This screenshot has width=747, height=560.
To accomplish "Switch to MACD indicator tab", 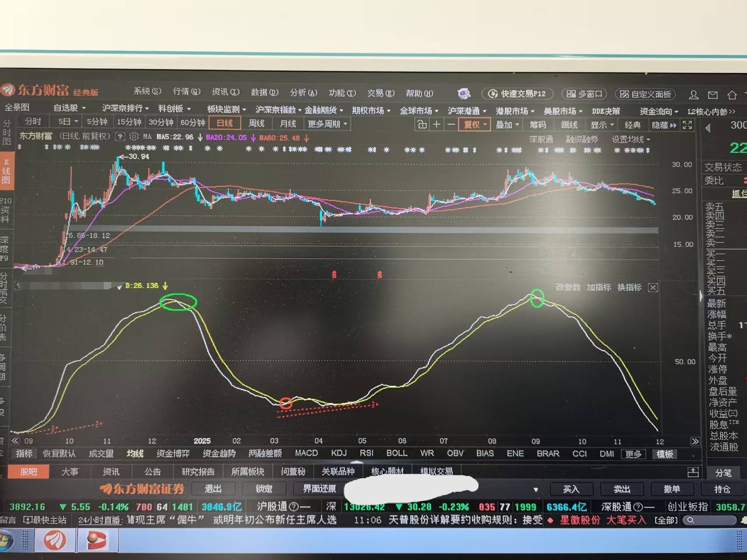I will [x=307, y=453].
